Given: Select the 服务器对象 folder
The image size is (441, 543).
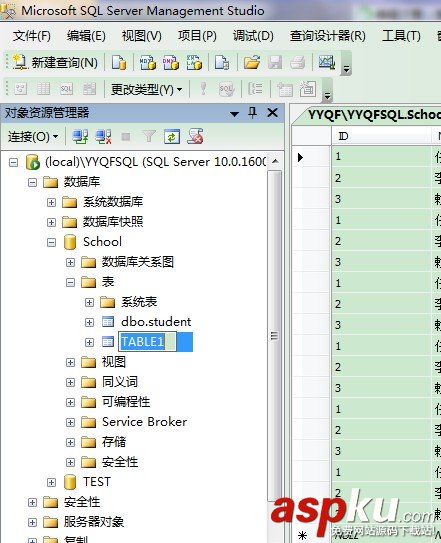Looking at the screenshot, I should click(x=94, y=522).
